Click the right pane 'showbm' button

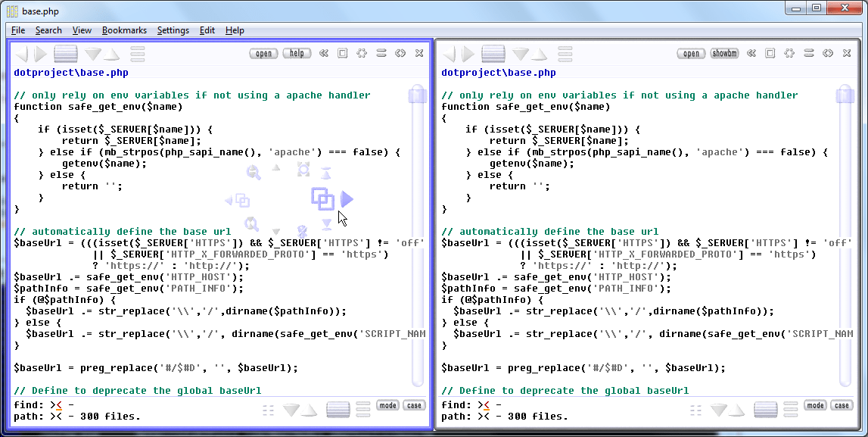(x=724, y=53)
